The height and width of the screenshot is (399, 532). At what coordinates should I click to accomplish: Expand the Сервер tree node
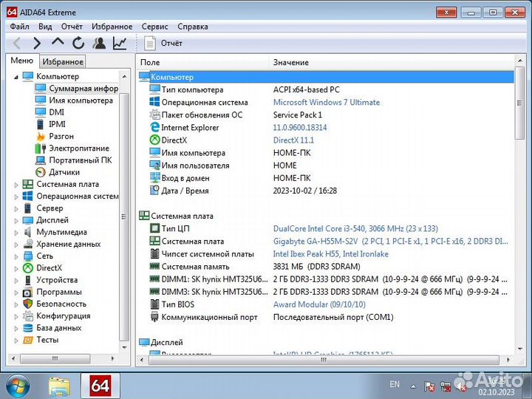tap(16, 208)
